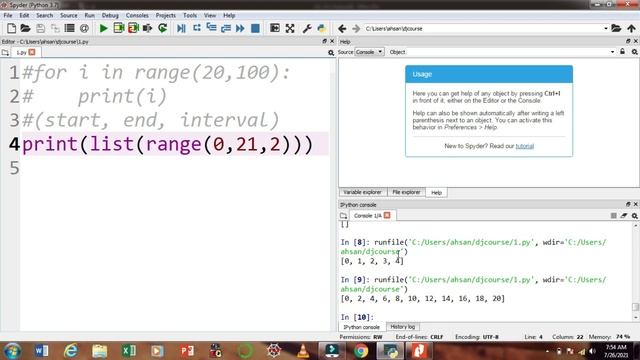Screen dimensions: 640x360
Task: Open Source Console dropdown in Help
Action: click(x=369, y=52)
